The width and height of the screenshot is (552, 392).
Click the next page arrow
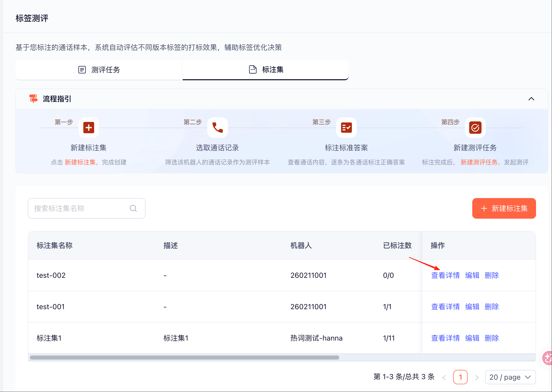click(x=477, y=377)
